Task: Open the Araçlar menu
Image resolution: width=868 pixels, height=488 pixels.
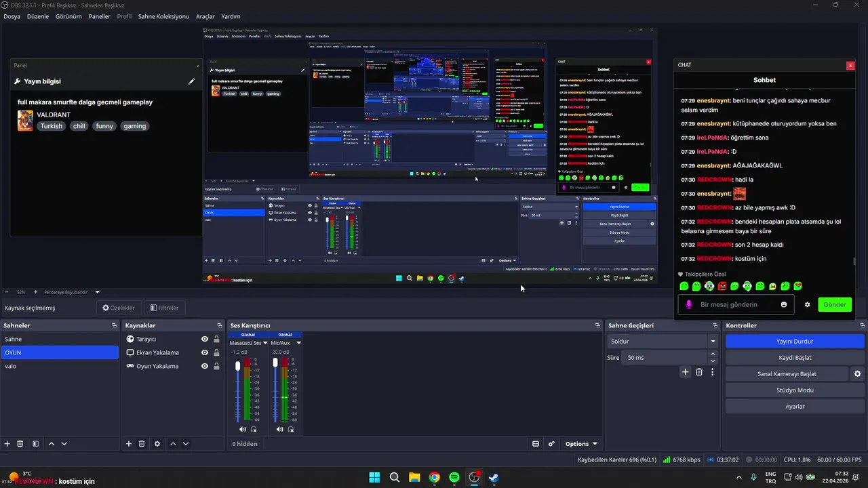Action: pos(205,16)
